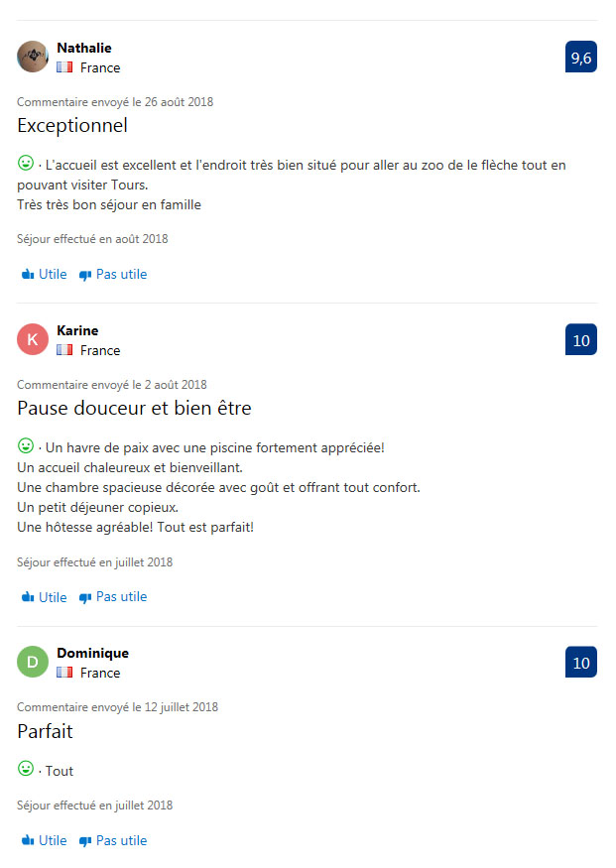Image resolution: width=616 pixels, height=868 pixels.
Task: Click the smiley icon in Dominique's review
Action: click(x=26, y=769)
